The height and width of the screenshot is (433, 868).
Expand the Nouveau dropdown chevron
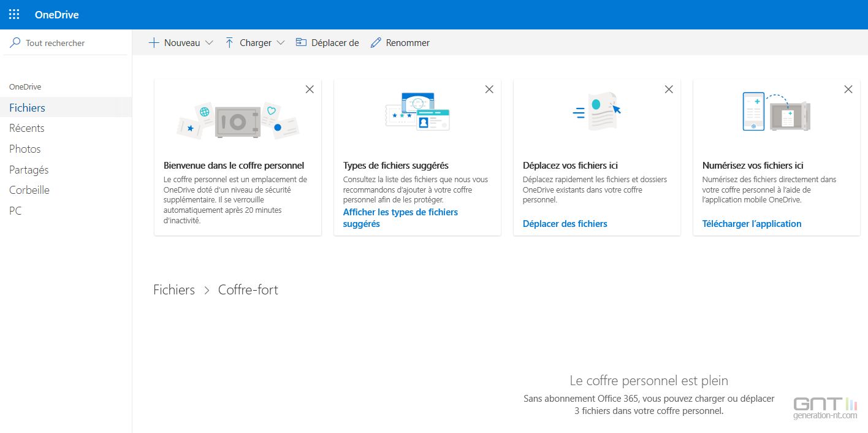pyautogui.click(x=209, y=43)
